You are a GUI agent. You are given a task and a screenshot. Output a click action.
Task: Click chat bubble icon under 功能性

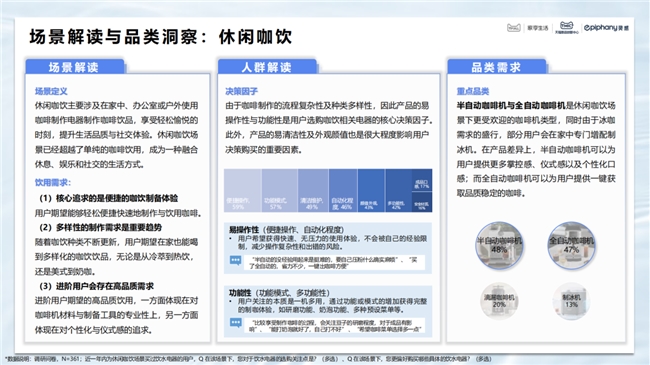tap(235, 323)
